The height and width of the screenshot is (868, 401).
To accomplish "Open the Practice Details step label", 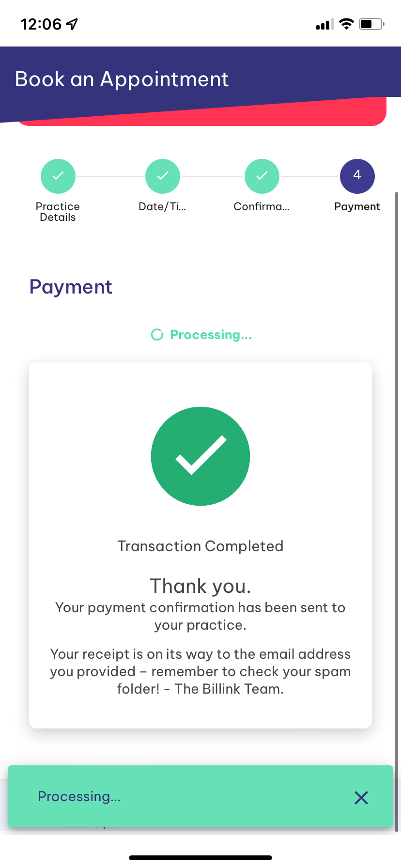I will point(58,212).
